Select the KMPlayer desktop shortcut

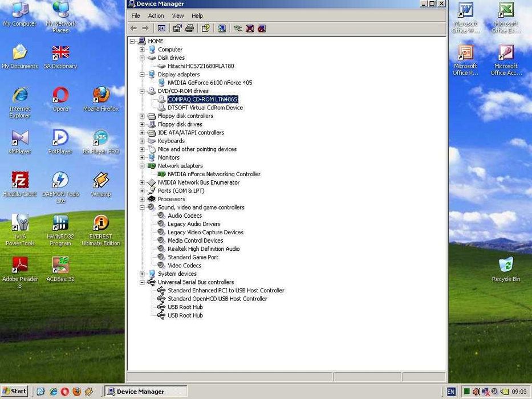[20, 142]
